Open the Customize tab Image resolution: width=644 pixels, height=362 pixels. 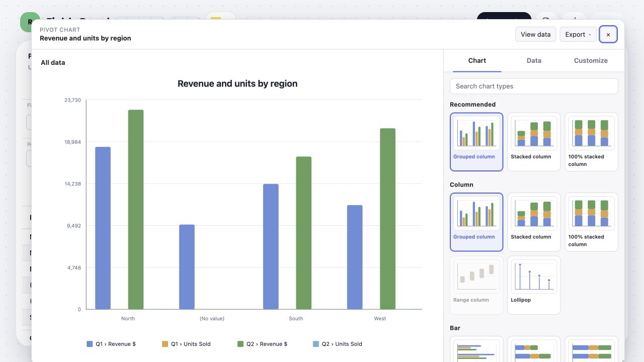[591, 60]
